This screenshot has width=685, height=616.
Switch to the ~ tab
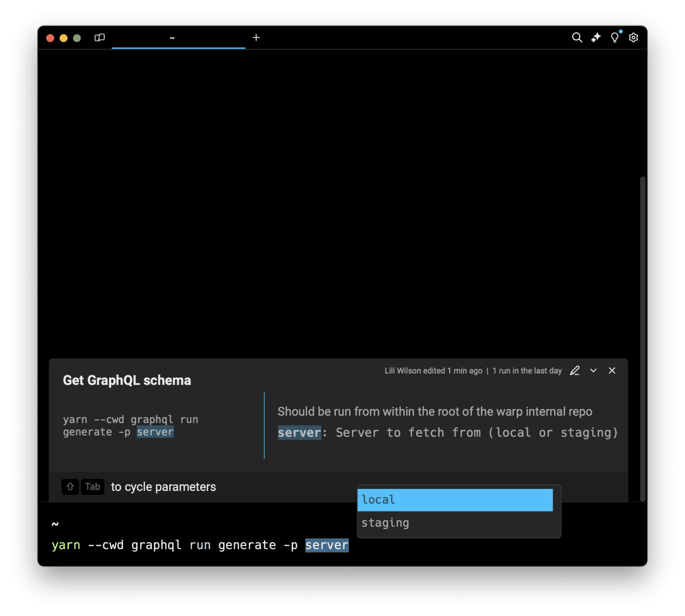tap(178, 37)
